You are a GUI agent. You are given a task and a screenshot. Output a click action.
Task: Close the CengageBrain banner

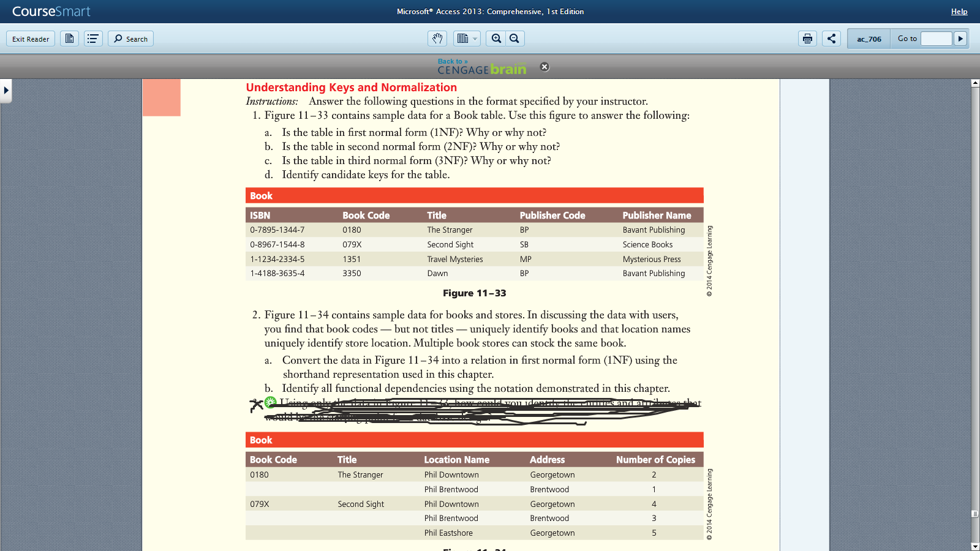click(x=545, y=67)
